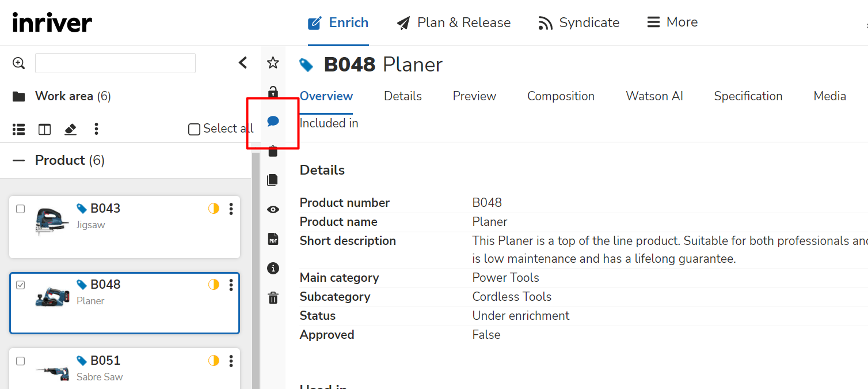Click the inriver logo
The height and width of the screenshot is (389, 868).
52,22
